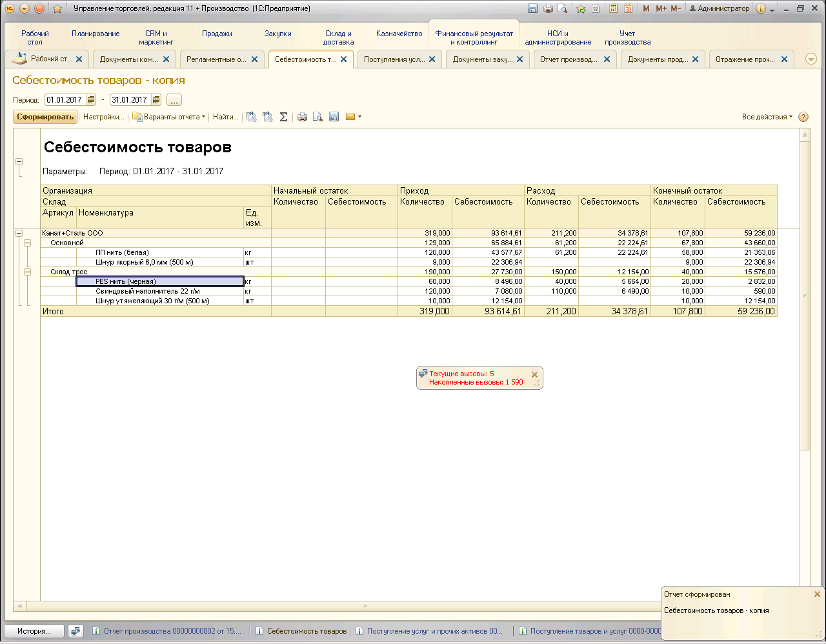This screenshot has width=826, height=644.
Task: Click the period end date field
Action: 130,100
